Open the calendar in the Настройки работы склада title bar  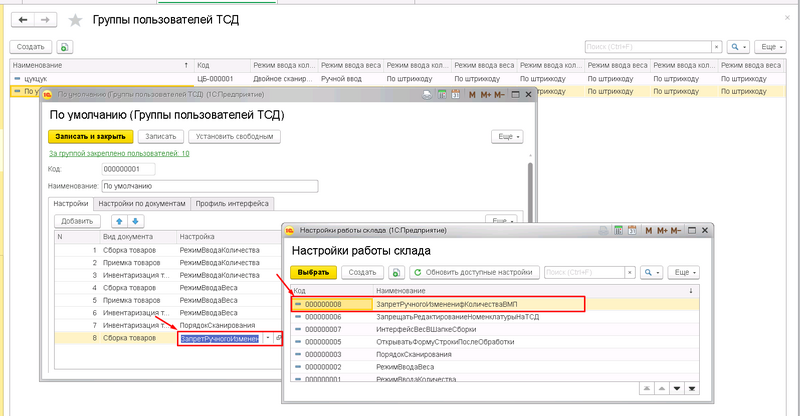pos(632,231)
